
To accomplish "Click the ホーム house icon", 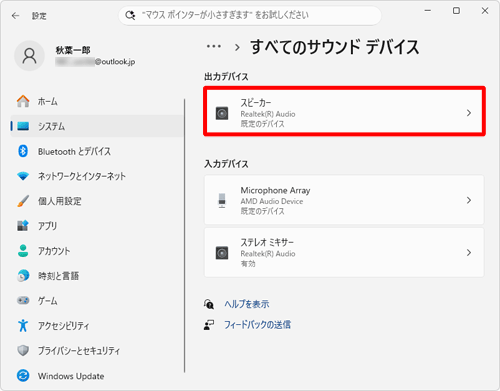I will 23,101.
